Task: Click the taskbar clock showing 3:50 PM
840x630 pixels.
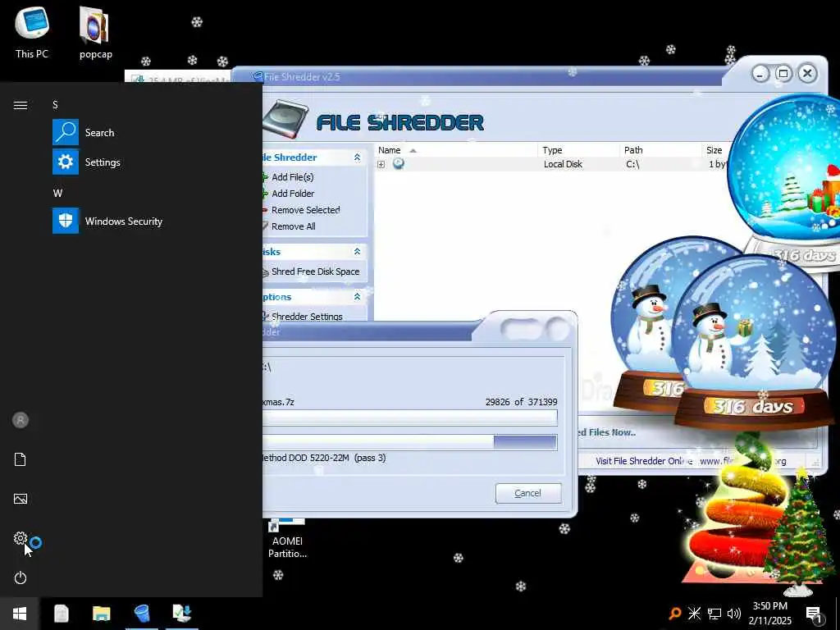Action: coord(769,614)
